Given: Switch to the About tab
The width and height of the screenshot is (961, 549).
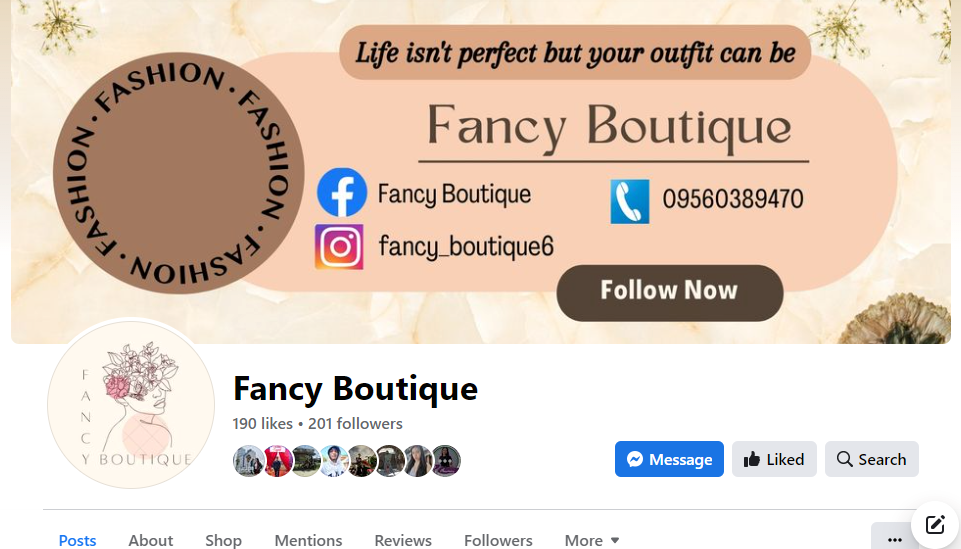Looking at the screenshot, I should pos(151,540).
